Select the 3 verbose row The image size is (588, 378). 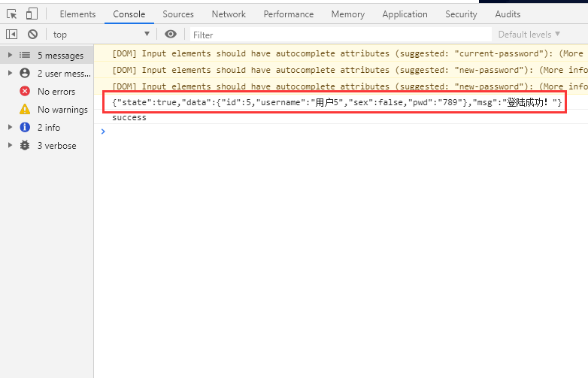(x=47, y=145)
